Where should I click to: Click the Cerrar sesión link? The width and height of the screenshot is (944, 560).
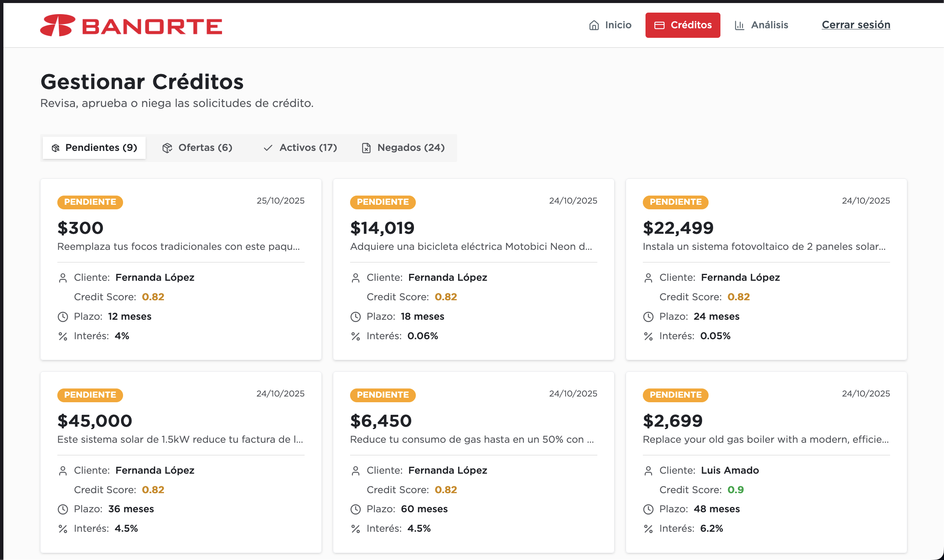(856, 25)
